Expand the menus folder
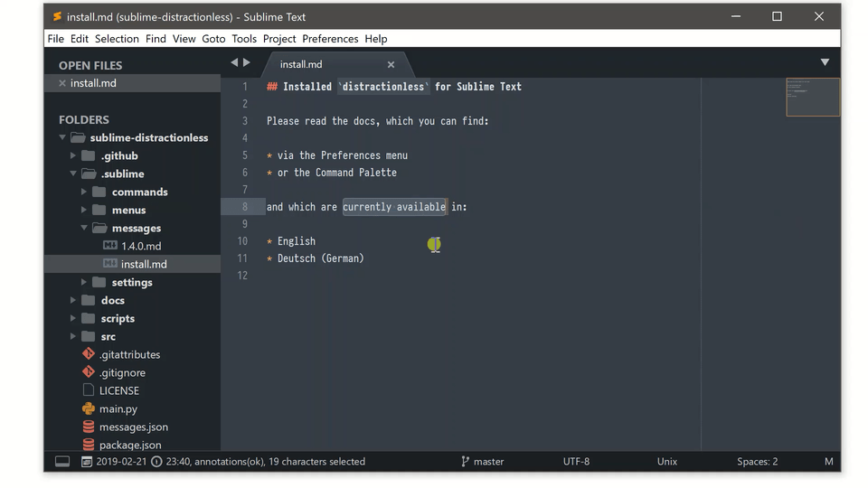Screen dimensions: 868x488 (x=83, y=210)
